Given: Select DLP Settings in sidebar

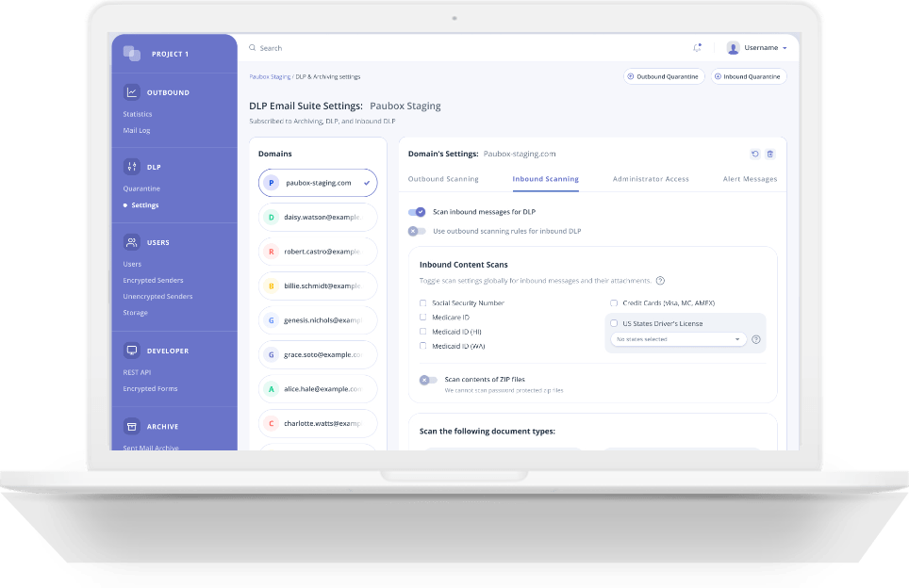Looking at the screenshot, I should coord(145,205).
